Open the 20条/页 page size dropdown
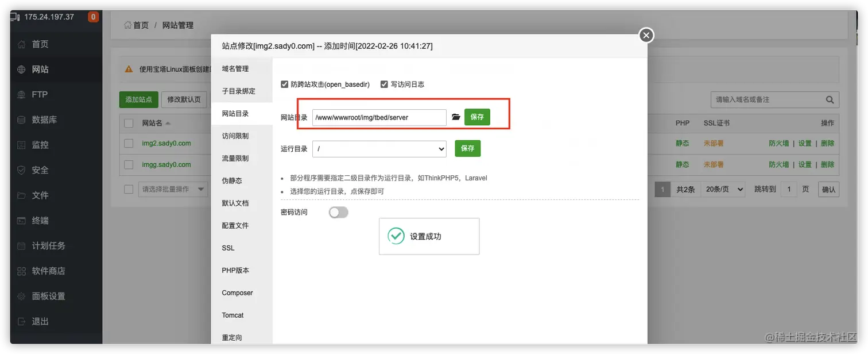The image size is (868, 354). pyautogui.click(x=724, y=189)
